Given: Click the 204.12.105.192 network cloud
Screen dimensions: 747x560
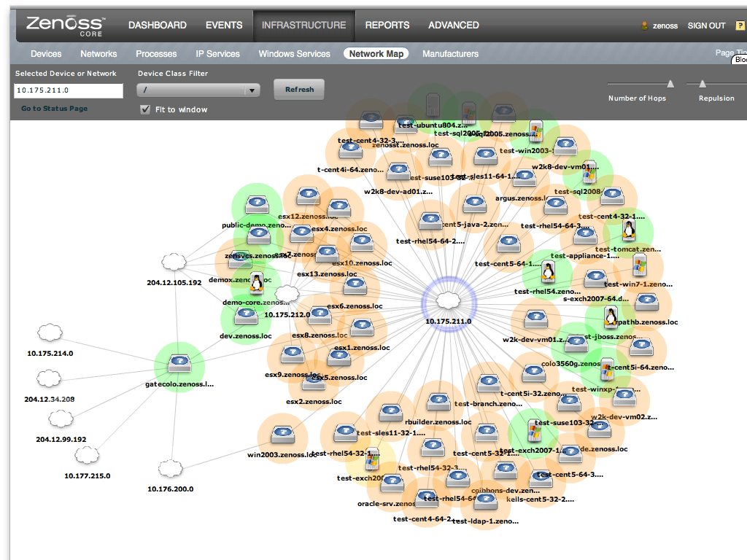Looking at the screenshot, I should 174,262.
